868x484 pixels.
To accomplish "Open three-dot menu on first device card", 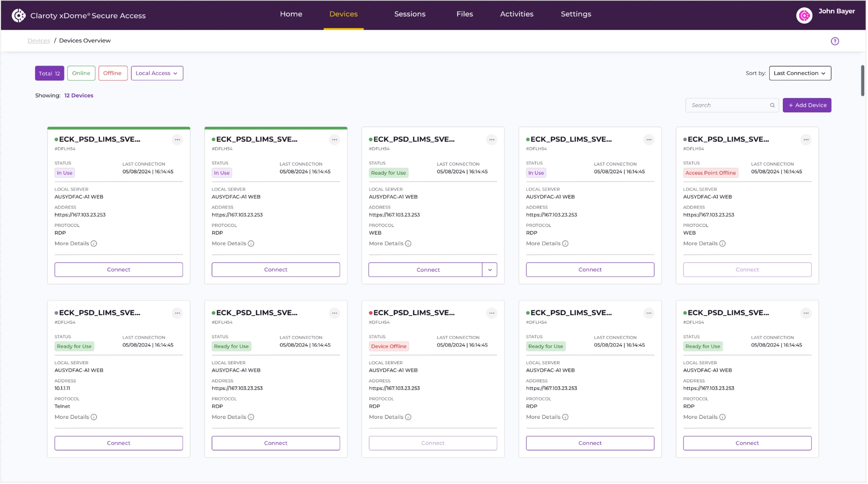I will point(177,140).
